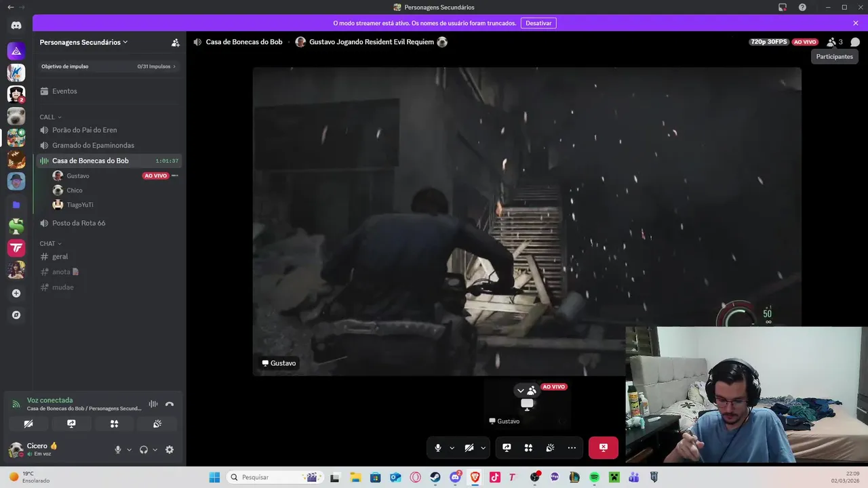The height and width of the screenshot is (488, 868).
Task: Open the Eventos calendar entry
Action: [108, 91]
